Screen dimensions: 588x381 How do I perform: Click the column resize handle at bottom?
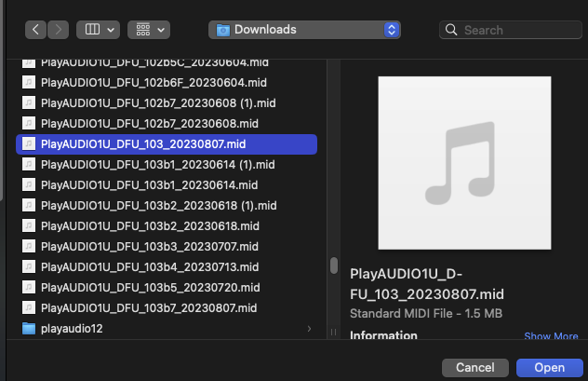(333, 332)
